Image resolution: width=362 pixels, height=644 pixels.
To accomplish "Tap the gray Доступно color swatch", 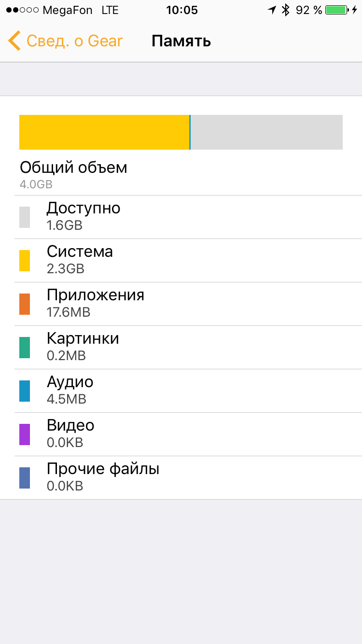I will 25,217.
